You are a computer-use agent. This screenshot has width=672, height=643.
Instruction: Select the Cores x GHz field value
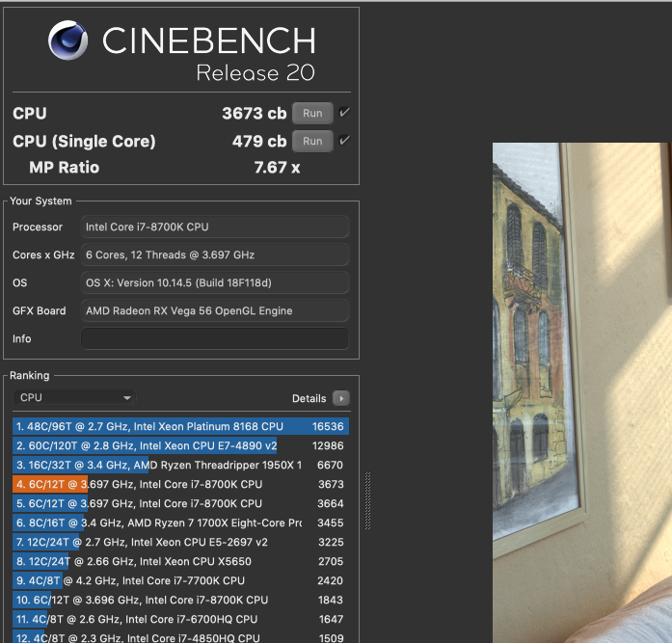(215, 255)
